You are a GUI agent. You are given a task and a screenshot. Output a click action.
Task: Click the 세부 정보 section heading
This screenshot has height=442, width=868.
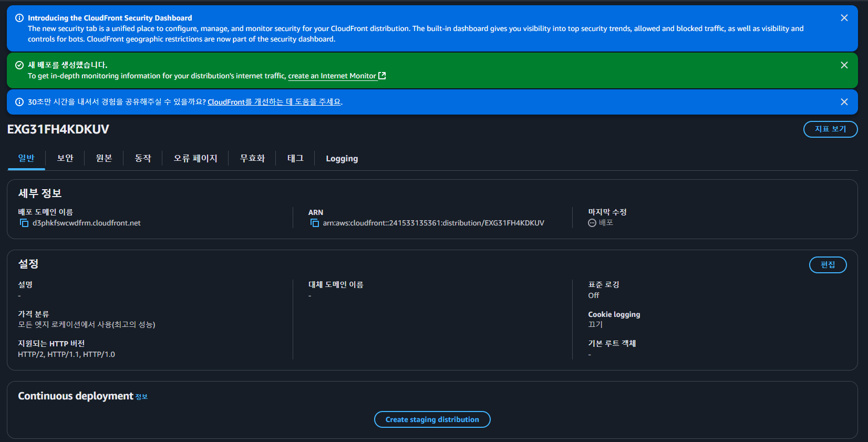(40, 193)
